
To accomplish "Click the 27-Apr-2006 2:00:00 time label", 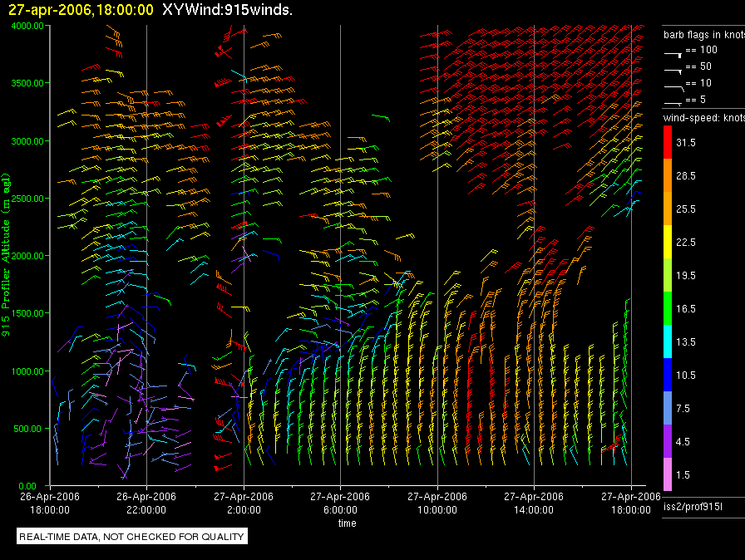I will click(x=244, y=503).
